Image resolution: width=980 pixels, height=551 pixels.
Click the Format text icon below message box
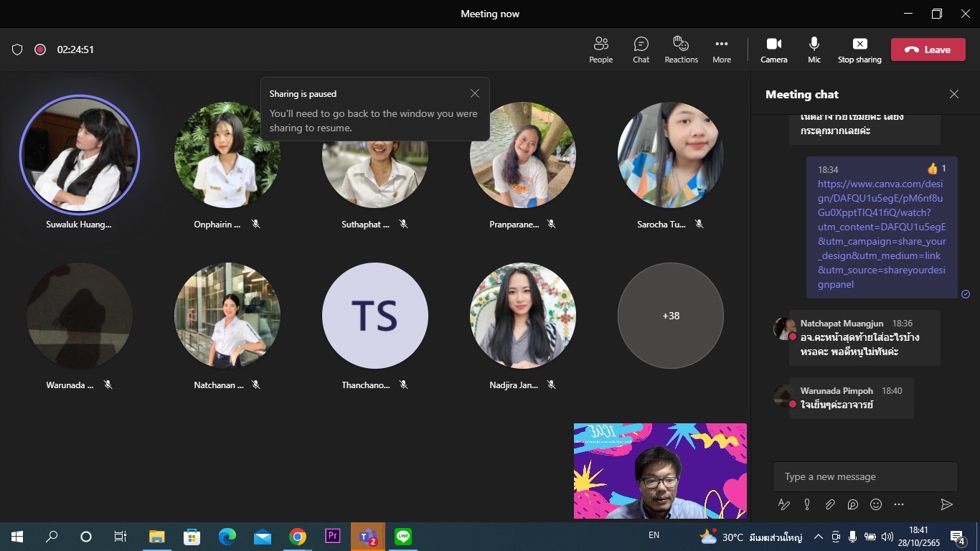(x=784, y=504)
